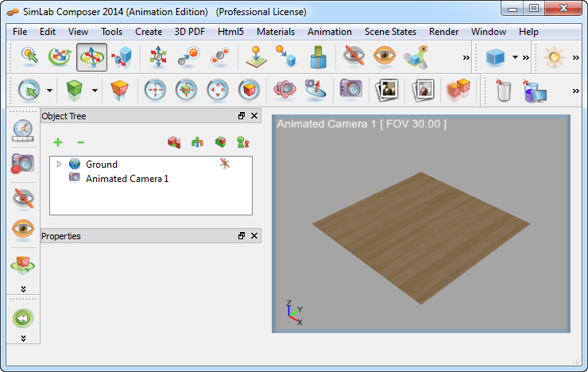Click the second stacked photos with sphere icon

[x=423, y=90]
